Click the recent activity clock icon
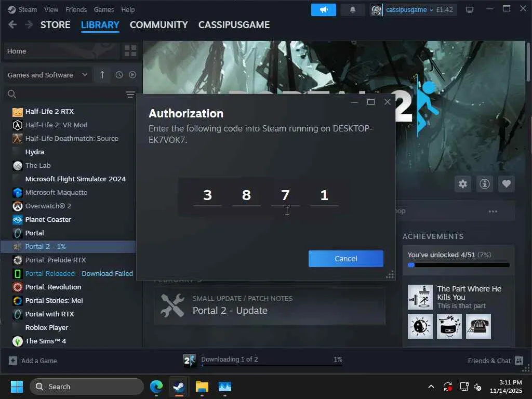This screenshot has width=532, height=399. (x=119, y=75)
